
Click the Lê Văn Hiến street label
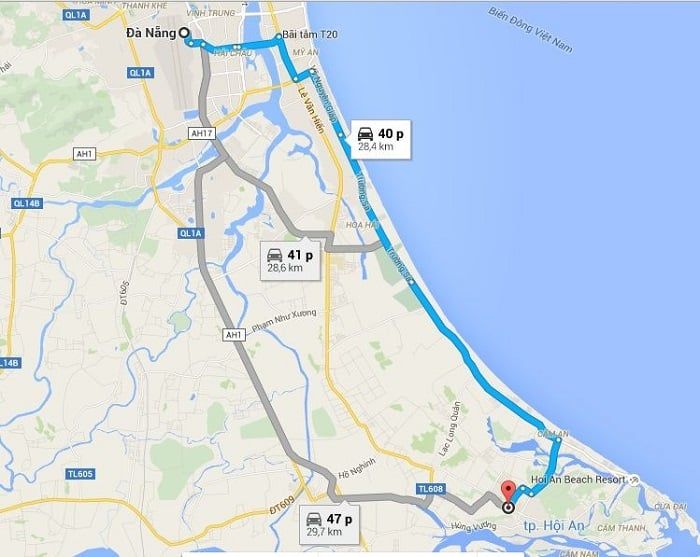tap(312, 110)
